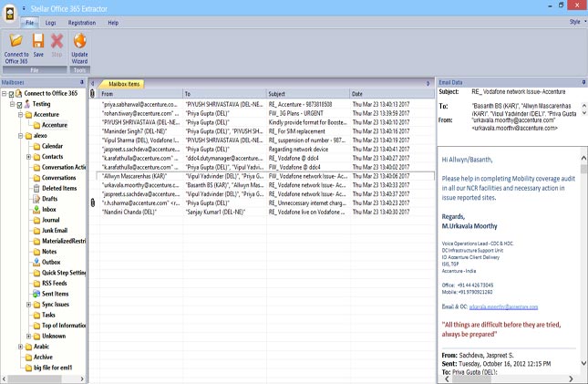588x384 pixels.
Task: Toggle the Connect to Office 365 checkbox
Action: click(11, 94)
